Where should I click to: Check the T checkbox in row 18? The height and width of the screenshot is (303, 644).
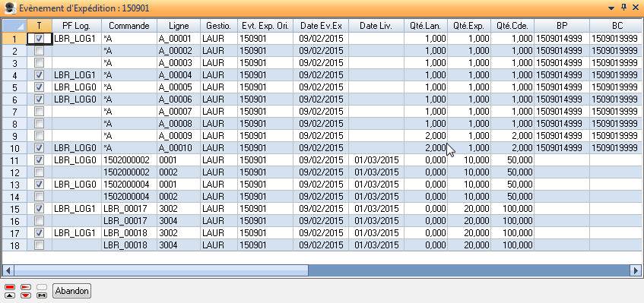tap(40, 245)
